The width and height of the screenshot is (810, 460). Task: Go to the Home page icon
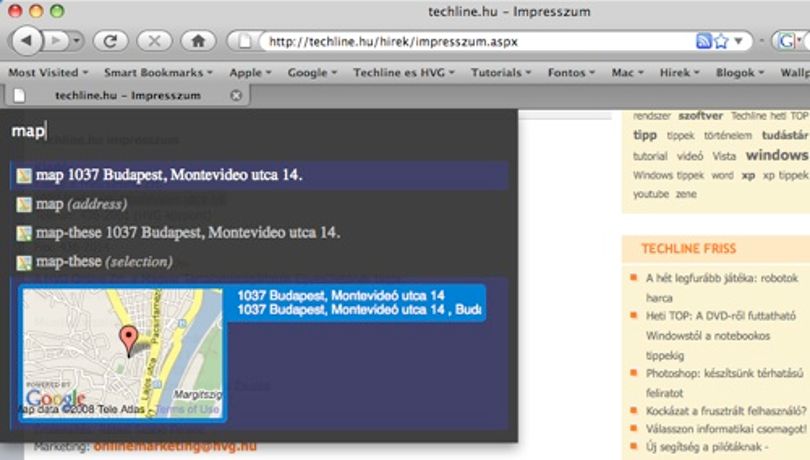point(198,41)
